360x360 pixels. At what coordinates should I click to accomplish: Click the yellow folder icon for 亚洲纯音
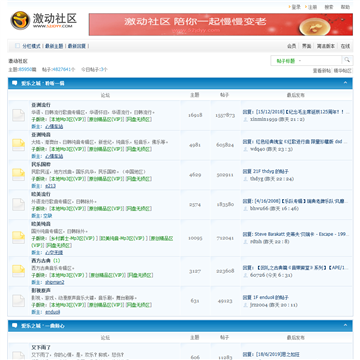[x=19, y=145]
